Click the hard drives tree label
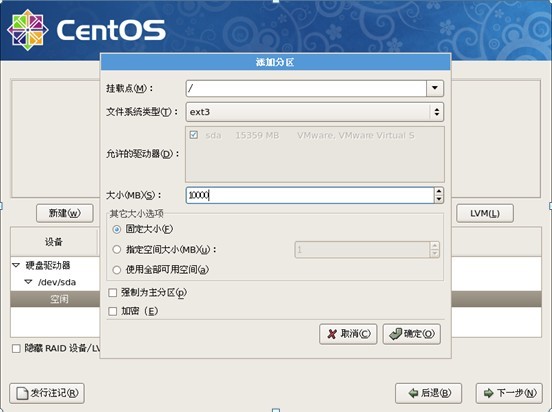 [x=48, y=265]
